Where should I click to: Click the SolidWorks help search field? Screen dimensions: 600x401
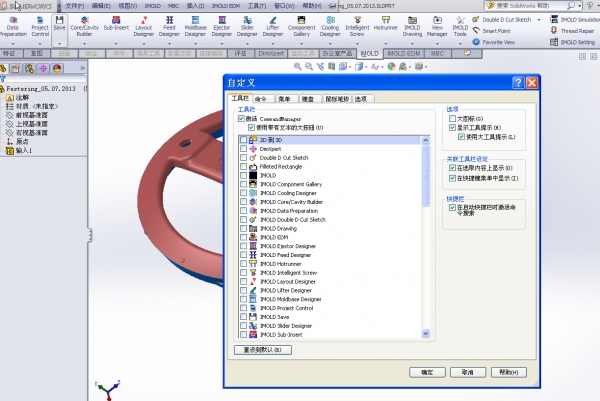(531, 6)
